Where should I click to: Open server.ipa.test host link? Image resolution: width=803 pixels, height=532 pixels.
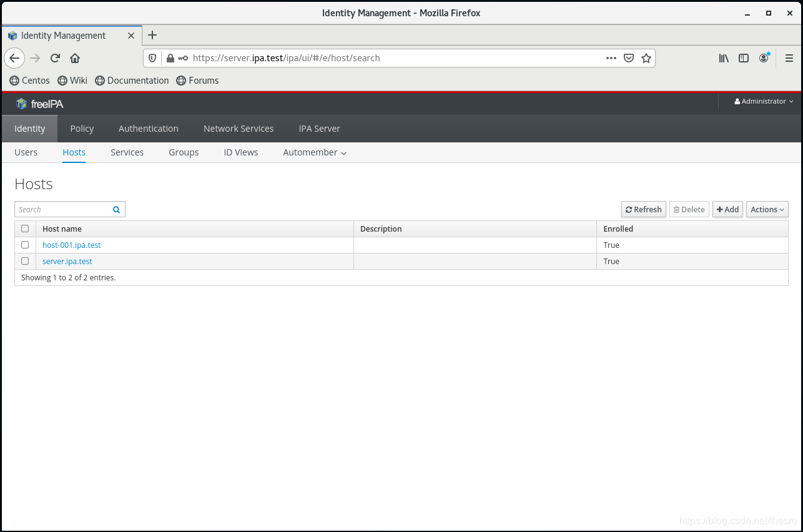point(67,262)
